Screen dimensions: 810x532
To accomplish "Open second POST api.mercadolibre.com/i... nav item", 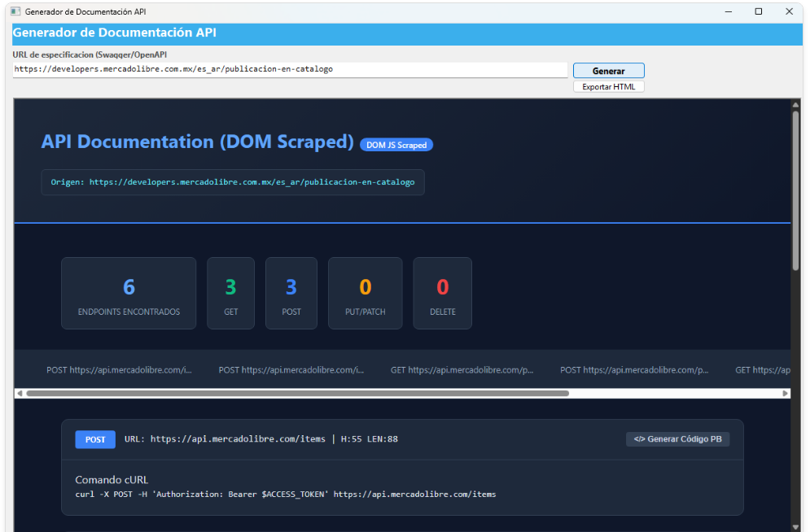I will [291, 370].
